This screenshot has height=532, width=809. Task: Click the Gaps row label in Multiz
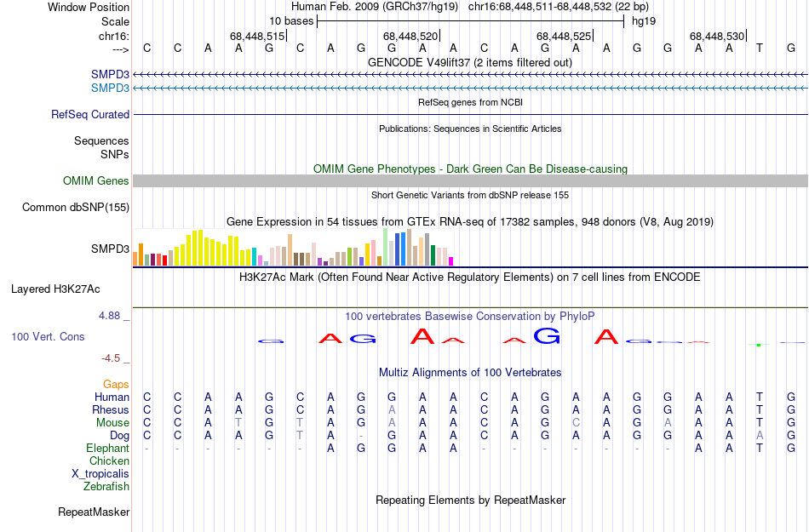pyautogui.click(x=116, y=384)
